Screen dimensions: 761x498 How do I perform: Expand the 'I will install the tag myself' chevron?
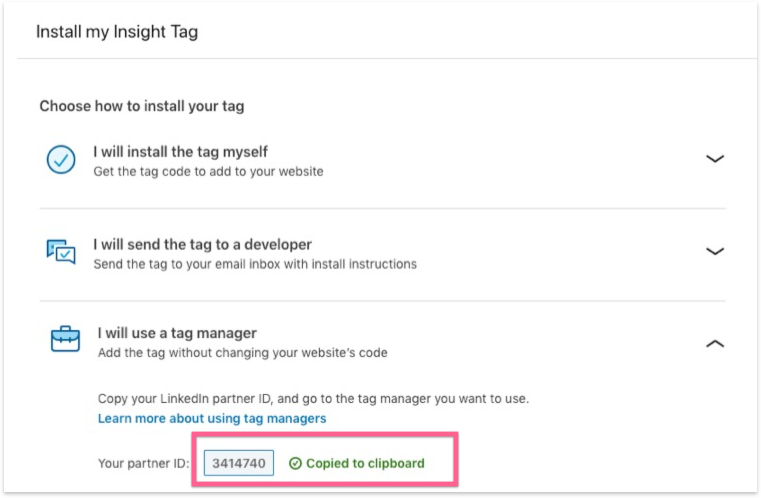tap(714, 159)
